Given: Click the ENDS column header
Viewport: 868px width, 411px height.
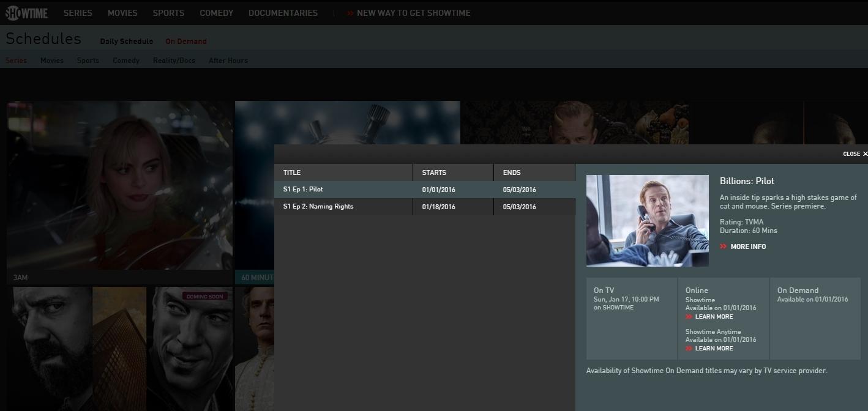Looking at the screenshot, I should point(534,172).
